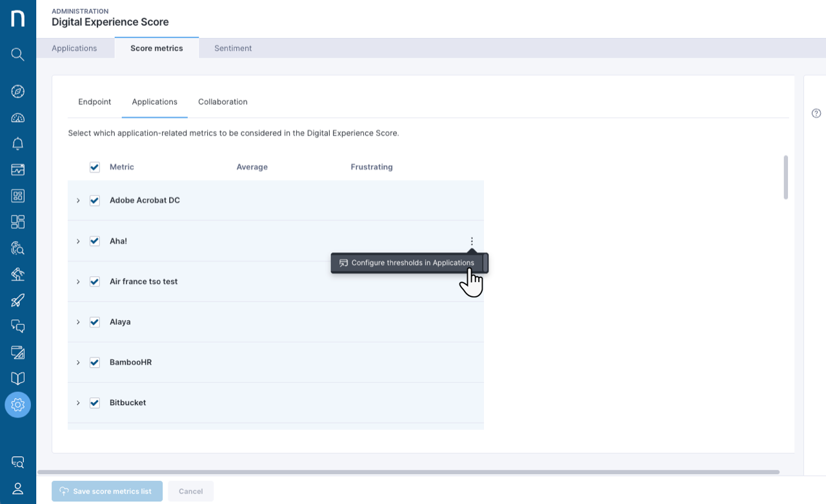Select the Collaboration sub-tab

pyautogui.click(x=223, y=102)
